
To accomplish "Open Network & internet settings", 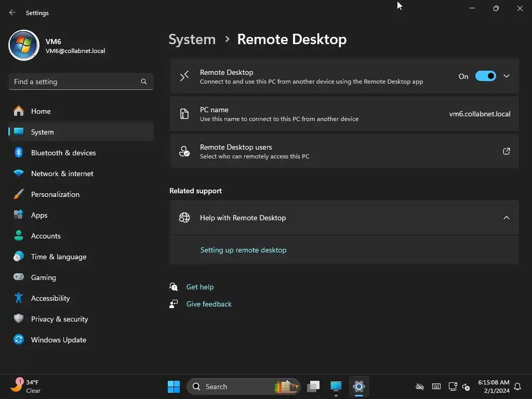I will (81, 174).
